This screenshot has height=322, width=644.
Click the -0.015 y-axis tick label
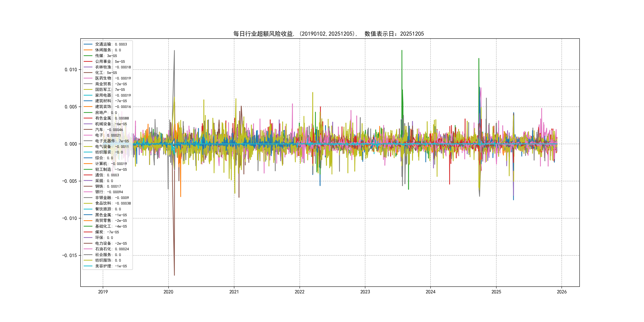coord(70,255)
